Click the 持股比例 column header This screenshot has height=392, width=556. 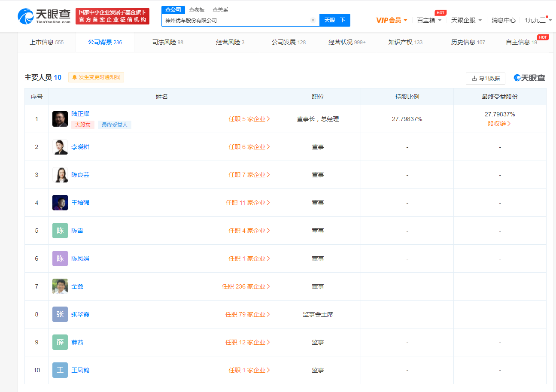[407, 97]
